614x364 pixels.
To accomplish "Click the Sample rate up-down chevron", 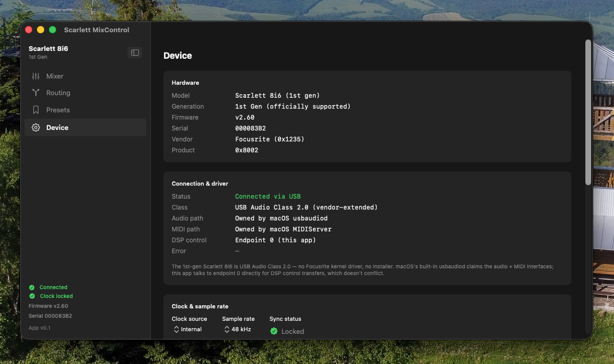I will (x=227, y=330).
